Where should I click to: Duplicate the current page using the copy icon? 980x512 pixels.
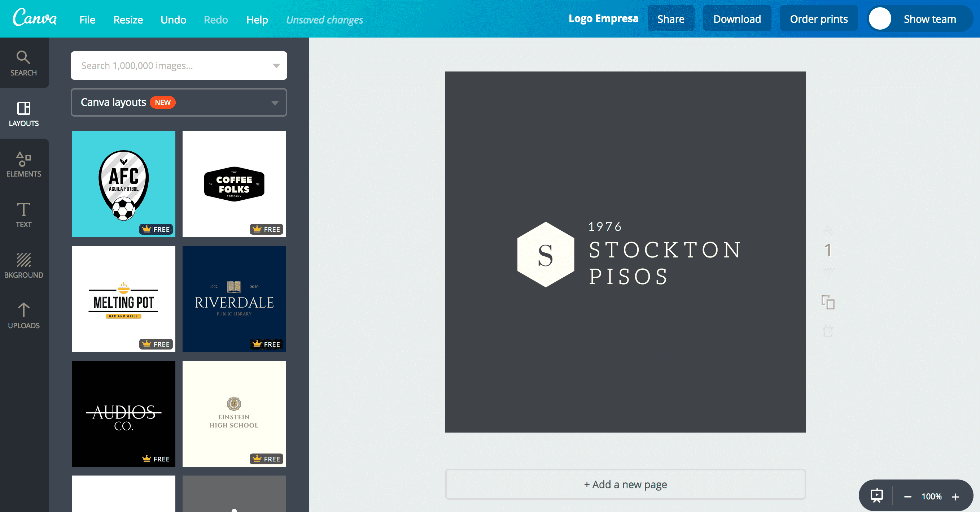pyautogui.click(x=828, y=302)
